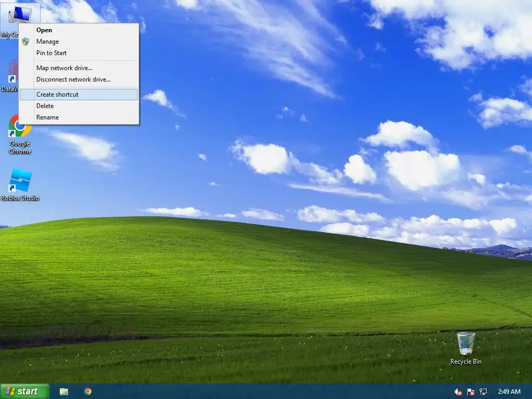This screenshot has width=532, height=399.
Task: Select Open in the context menu
Action: coord(79,30)
